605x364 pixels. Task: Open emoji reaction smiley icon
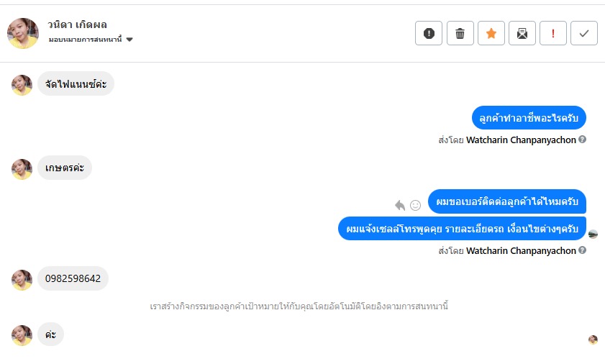pos(415,205)
